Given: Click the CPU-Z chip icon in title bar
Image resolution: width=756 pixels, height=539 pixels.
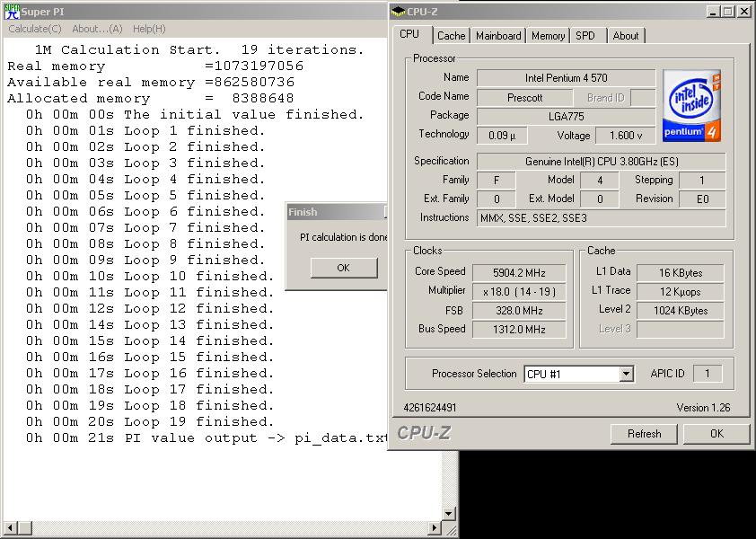Looking at the screenshot, I should [x=399, y=12].
